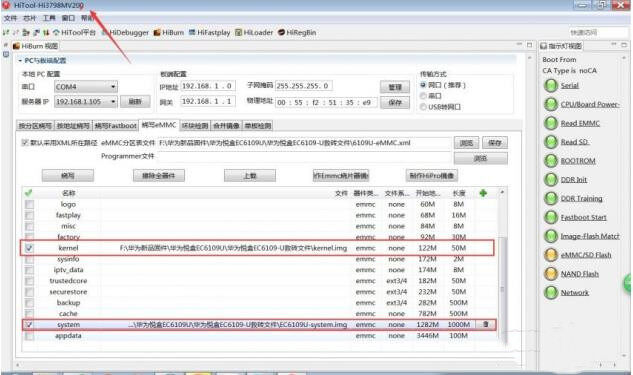Click the CPU/Board Power indicator light
This screenshot has height=375, width=633.
(x=551, y=104)
